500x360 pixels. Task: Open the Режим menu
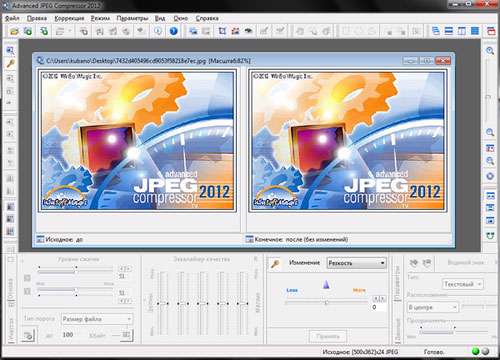click(100, 18)
